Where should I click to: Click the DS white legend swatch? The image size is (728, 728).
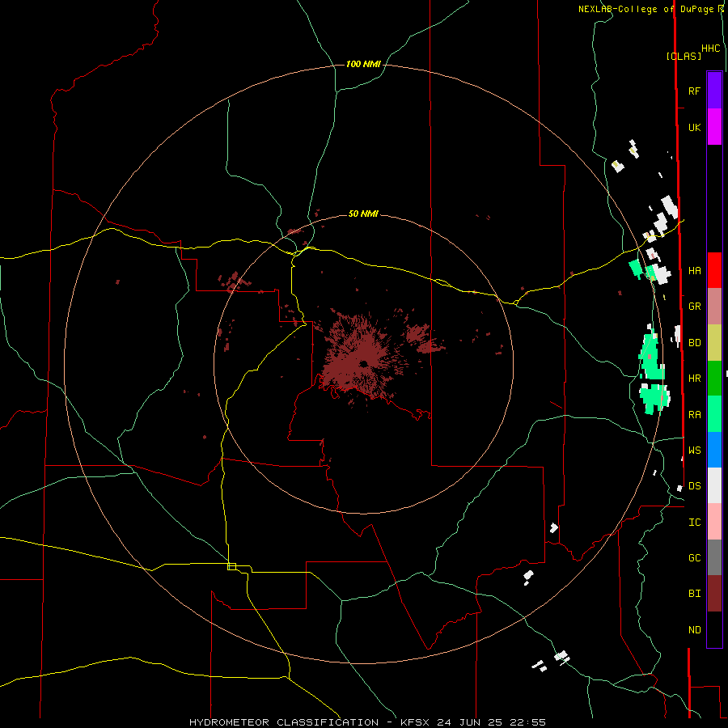pyautogui.click(x=714, y=485)
